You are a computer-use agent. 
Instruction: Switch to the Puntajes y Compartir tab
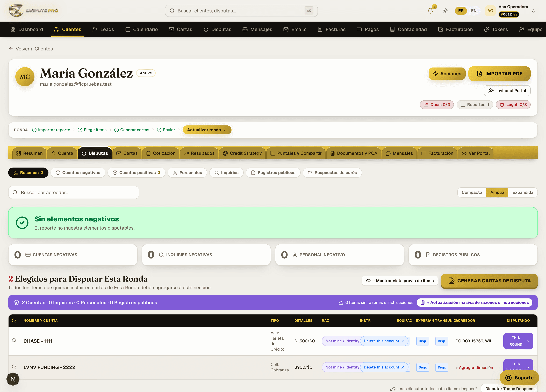[296, 153]
